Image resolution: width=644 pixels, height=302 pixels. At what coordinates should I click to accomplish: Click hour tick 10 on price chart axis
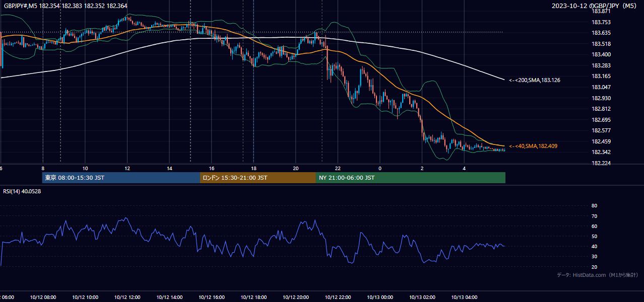coord(85,168)
